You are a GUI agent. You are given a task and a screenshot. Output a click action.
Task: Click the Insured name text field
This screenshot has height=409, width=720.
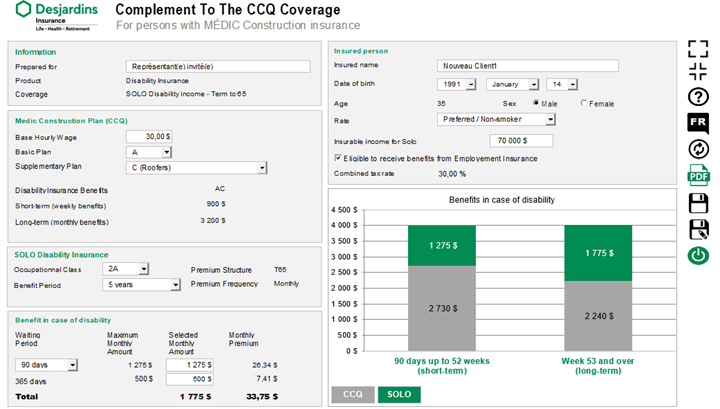click(527, 66)
